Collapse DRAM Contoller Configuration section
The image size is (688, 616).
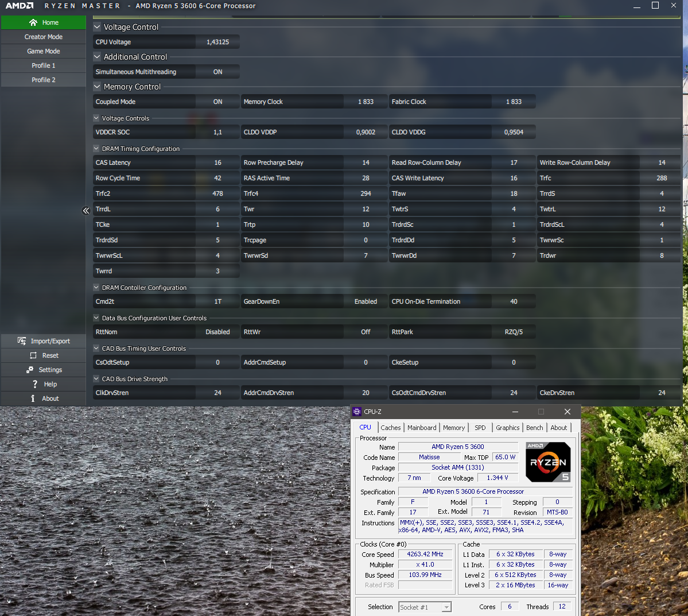tap(96, 288)
